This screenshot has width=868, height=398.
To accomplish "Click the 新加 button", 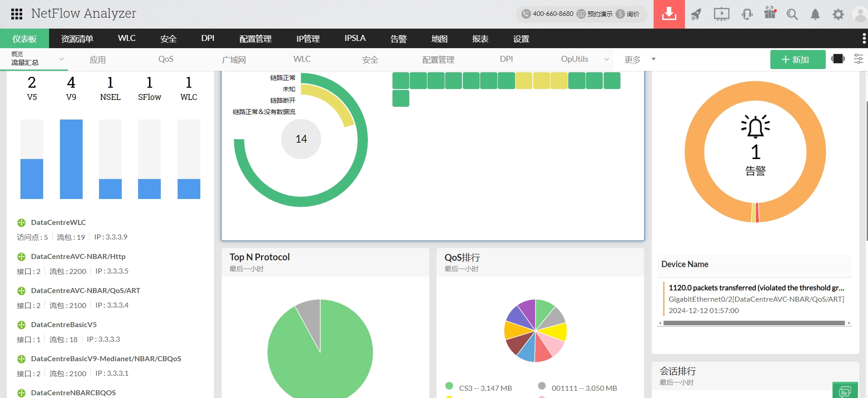I will click(x=798, y=60).
